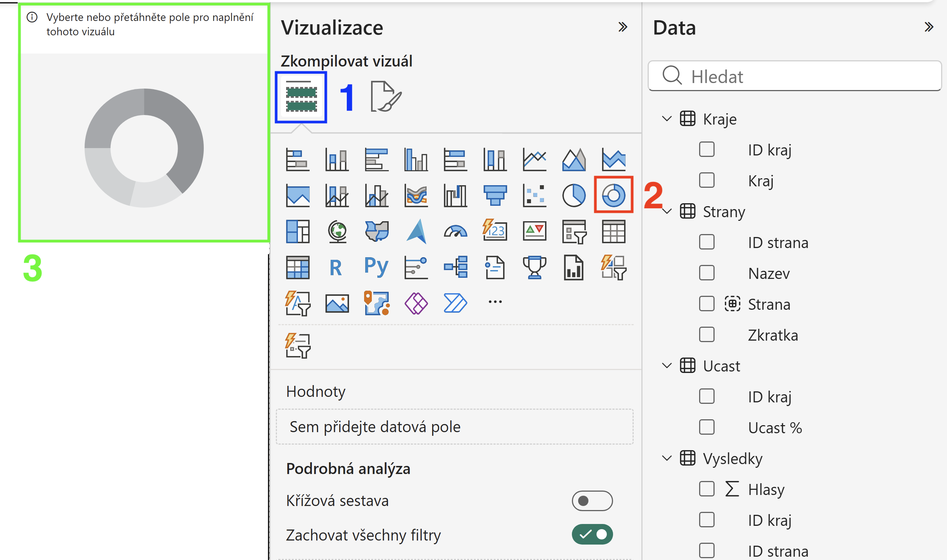Collapse the Kraje table
Image resolution: width=947 pixels, height=560 pixels.
click(667, 119)
